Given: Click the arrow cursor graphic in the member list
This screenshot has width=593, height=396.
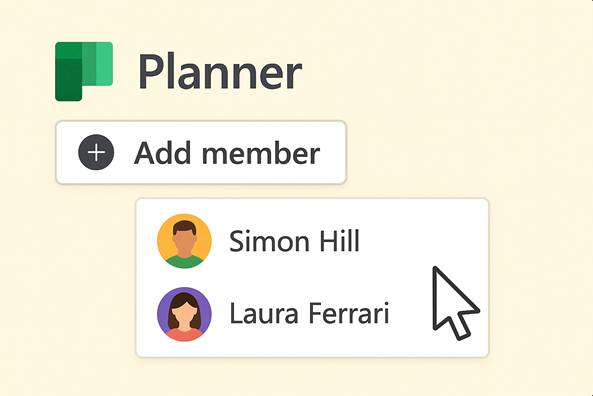Looking at the screenshot, I should [x=456, y=303].
